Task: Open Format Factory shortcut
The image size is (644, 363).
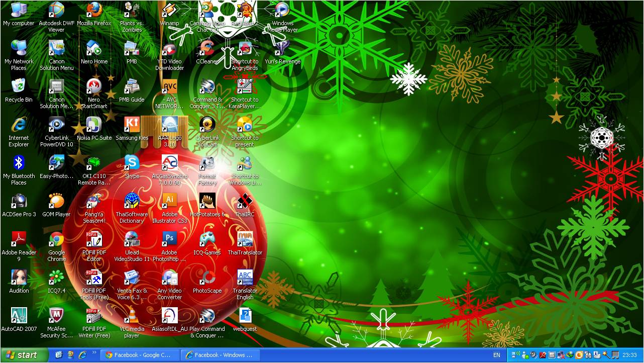Action: pos(207,170)
